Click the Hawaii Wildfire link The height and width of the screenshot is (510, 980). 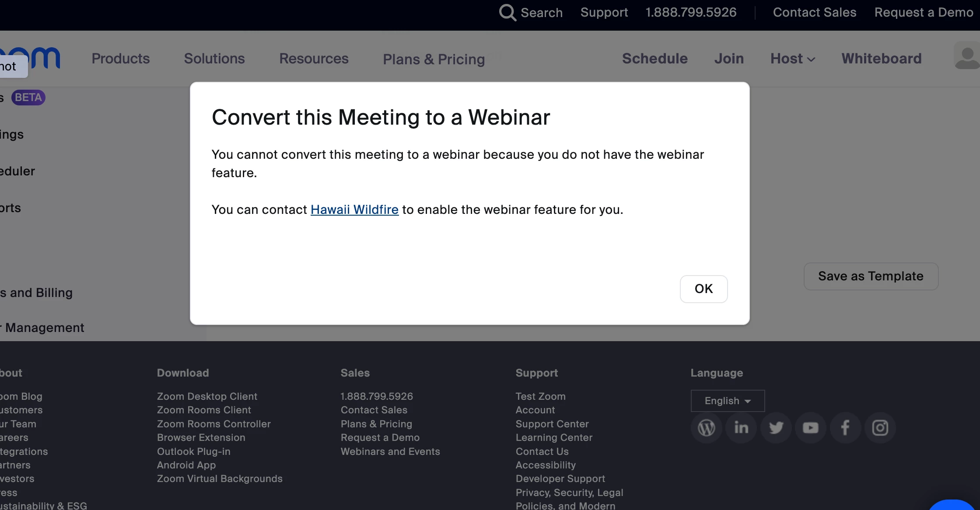click(354, 210)
